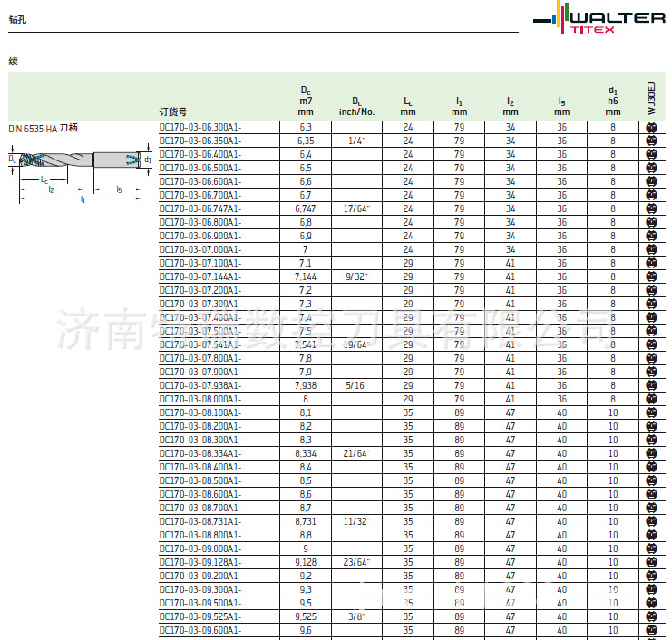672x640 pixels.
Task: Click the Lc mm column header
Action: tap(408, 107)
